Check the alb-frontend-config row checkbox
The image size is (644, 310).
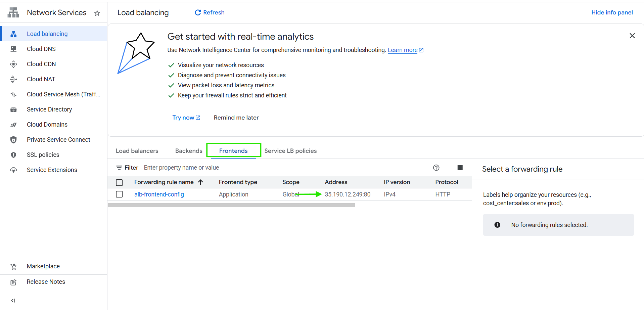(x=119, y=194)
